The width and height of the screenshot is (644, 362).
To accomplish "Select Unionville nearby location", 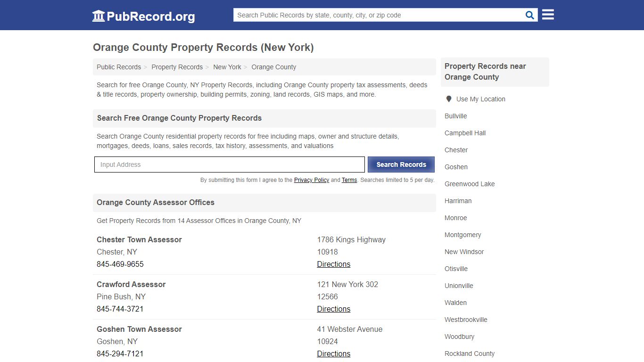I will coord(459,286).
